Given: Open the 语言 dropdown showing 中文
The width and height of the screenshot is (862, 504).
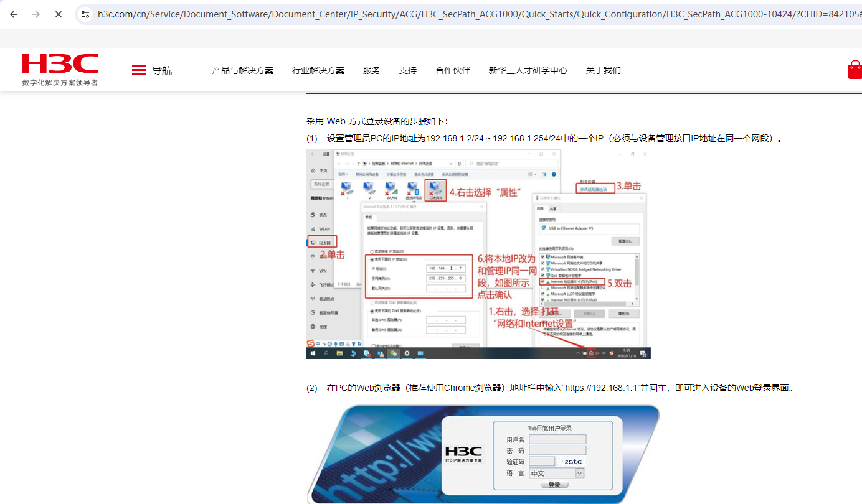Looking at the screenshot, I should [x=557, y=474].
